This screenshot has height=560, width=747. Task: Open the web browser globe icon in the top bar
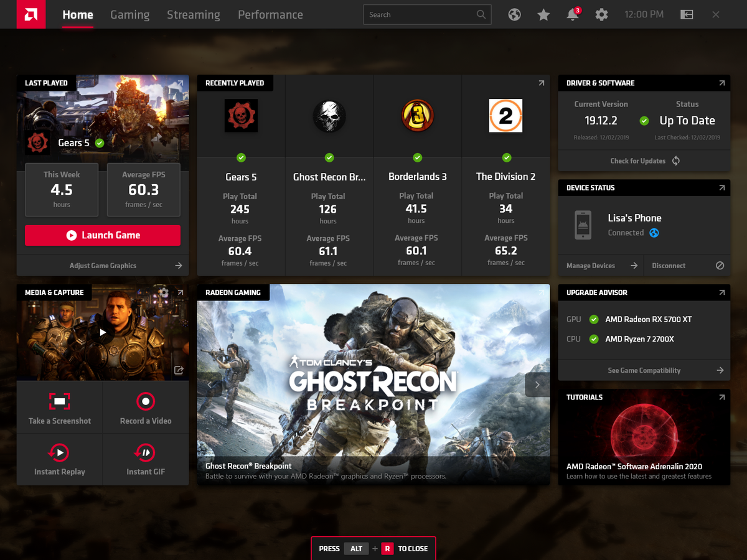click(x=514, y=14)
